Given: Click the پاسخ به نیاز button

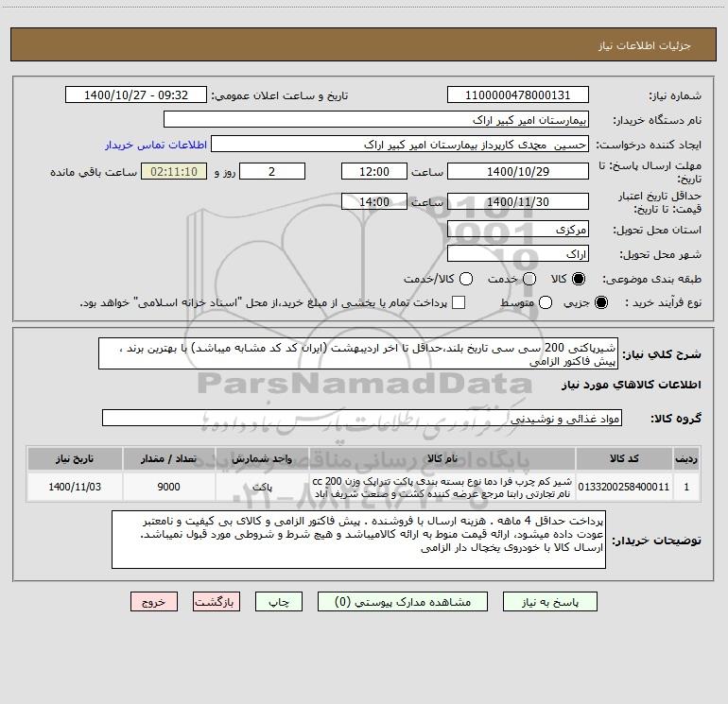Looking at the screenshot, I should (550, 602).
